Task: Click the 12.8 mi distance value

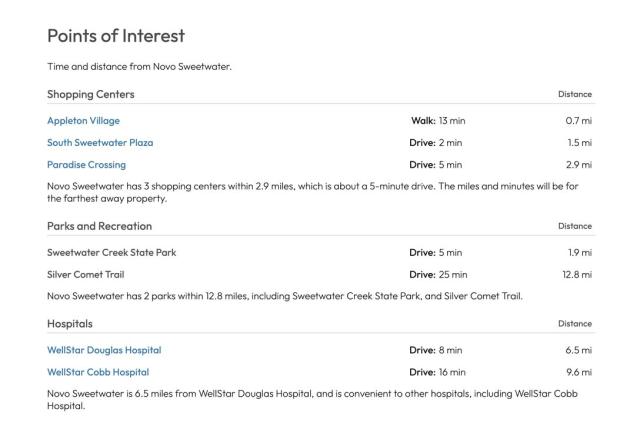Action: (577, 274)
